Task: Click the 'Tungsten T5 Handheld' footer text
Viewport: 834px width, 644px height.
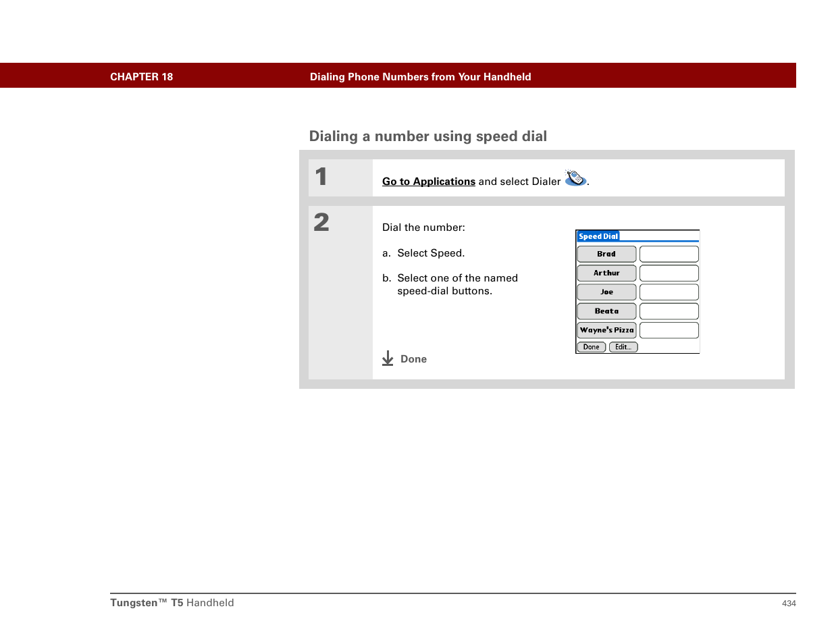Action: (x=172, y=603)
